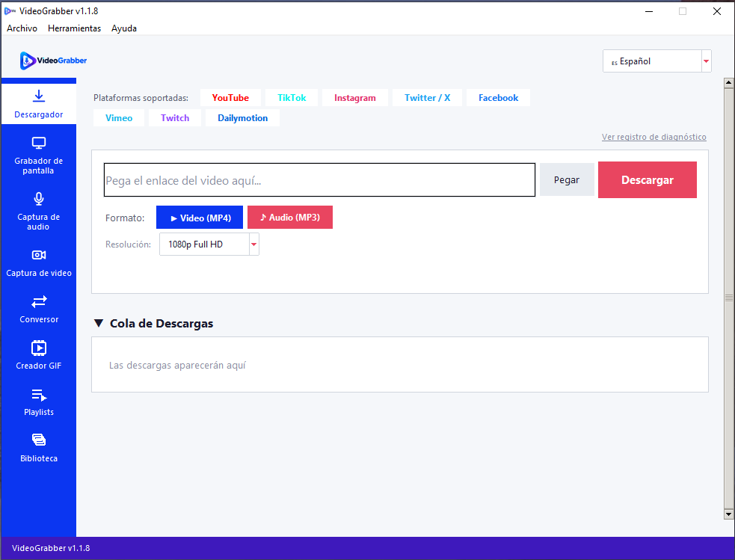Click the Instagram platform chip
Screen dimensions: 735x560
[x=355, y=98]
